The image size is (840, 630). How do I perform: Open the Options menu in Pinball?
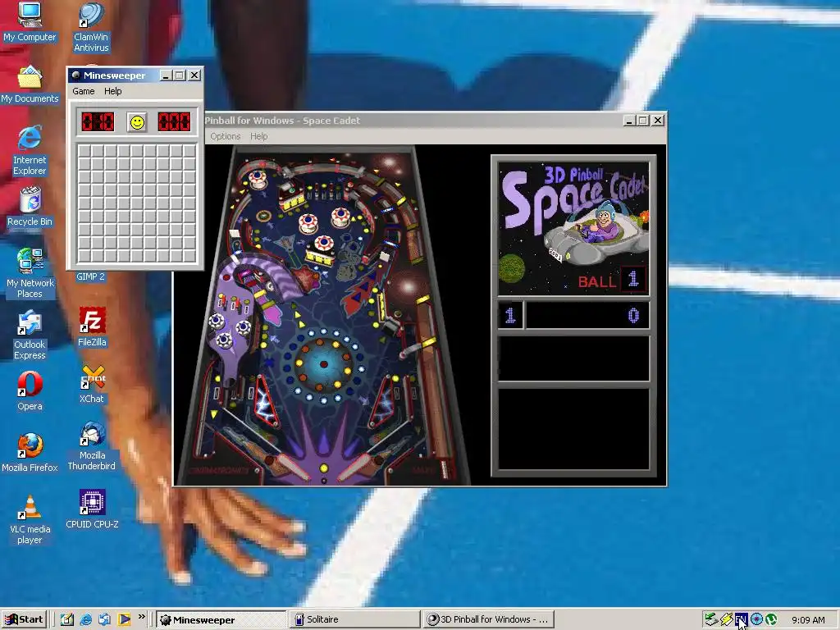tap(225, 136)
